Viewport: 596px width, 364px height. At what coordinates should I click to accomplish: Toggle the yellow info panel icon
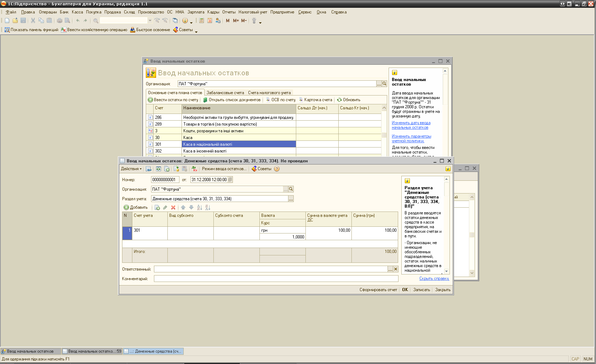pyautogui.click(x=448, y=169)
